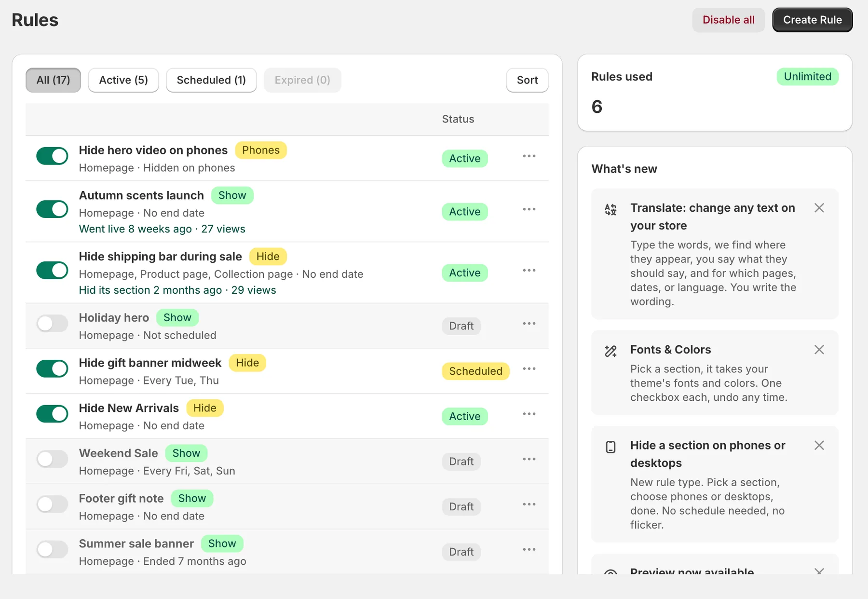Turn off the Hide New Arrivals toggle
The image size is (868, 599).
(52, 414)
